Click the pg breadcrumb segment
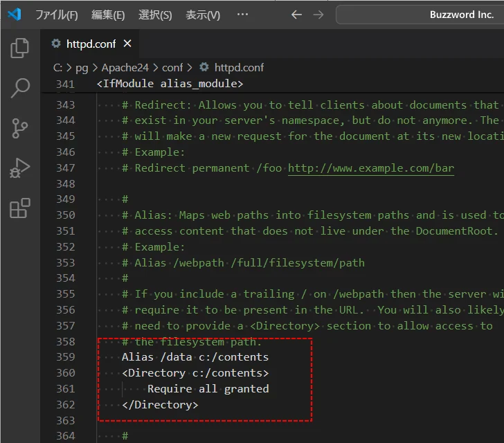This screenshot has width=504, height=443. tap(82, 67)
